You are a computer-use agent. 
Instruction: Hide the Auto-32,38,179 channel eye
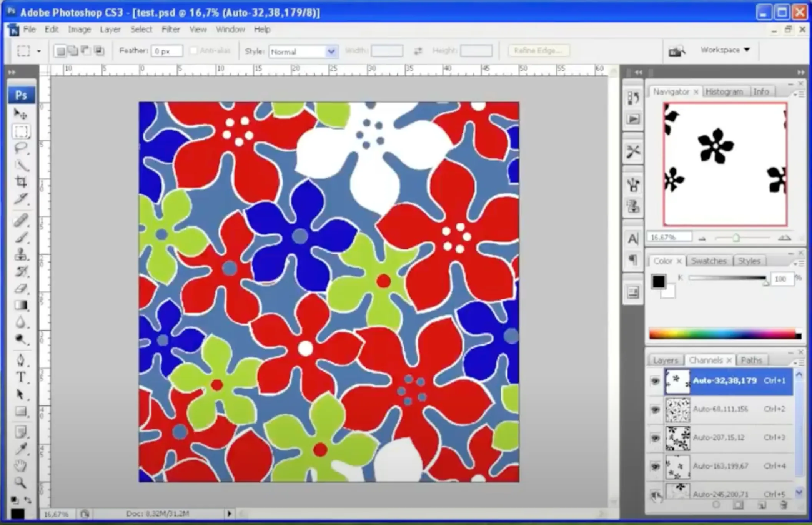(655, 381)
